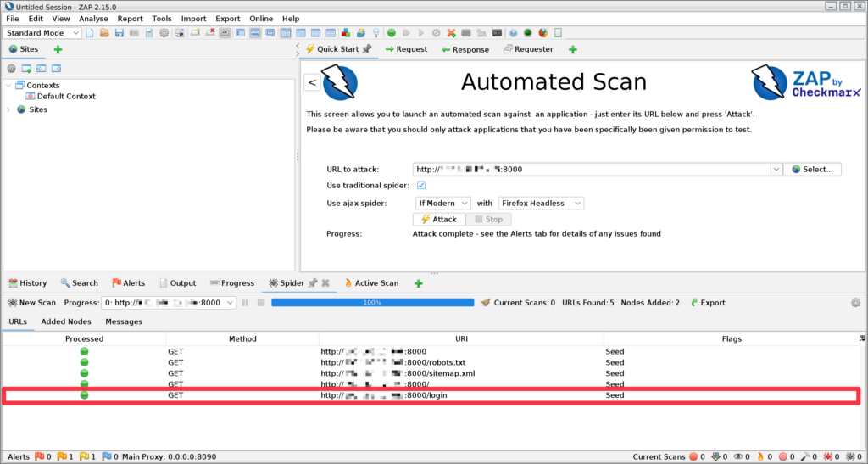Screen dimensions: 868x464
Task: Click the Select... URL button
Action: coord(812,170)
